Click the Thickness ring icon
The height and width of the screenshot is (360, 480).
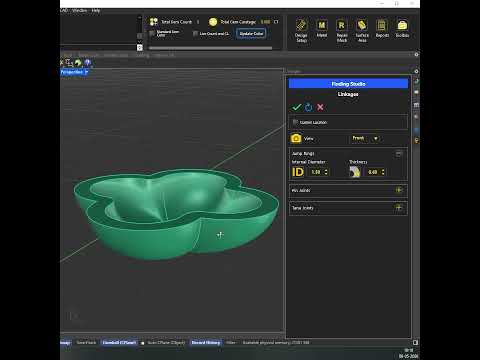pos(355,172)
